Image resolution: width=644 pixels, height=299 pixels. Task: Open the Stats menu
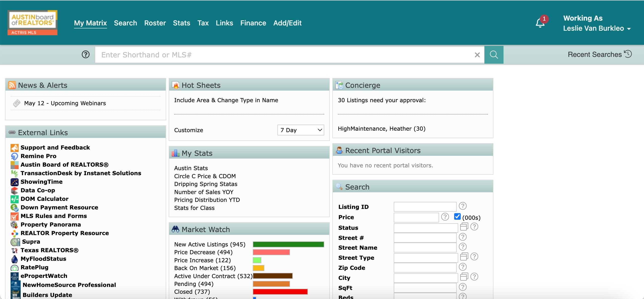click(x=181, y=23)
